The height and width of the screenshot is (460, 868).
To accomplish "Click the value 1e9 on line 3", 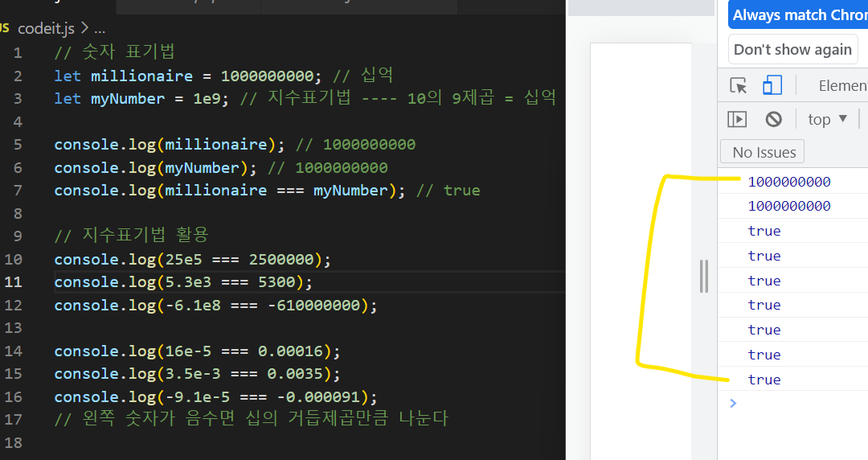I will point(207,99).
